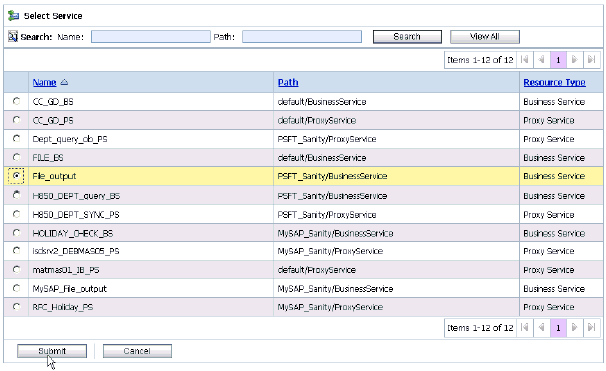This screenshot has height=371, width=606.
Task: Go to last page in top pager
Action: pos(591,60)
